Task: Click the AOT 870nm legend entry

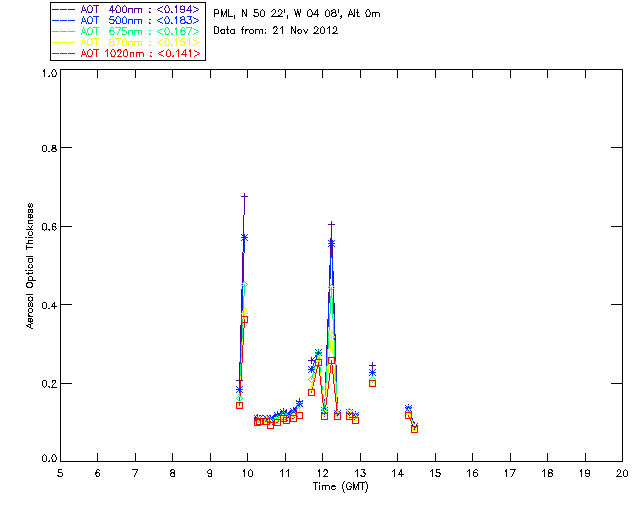Action: click(127, 42)
